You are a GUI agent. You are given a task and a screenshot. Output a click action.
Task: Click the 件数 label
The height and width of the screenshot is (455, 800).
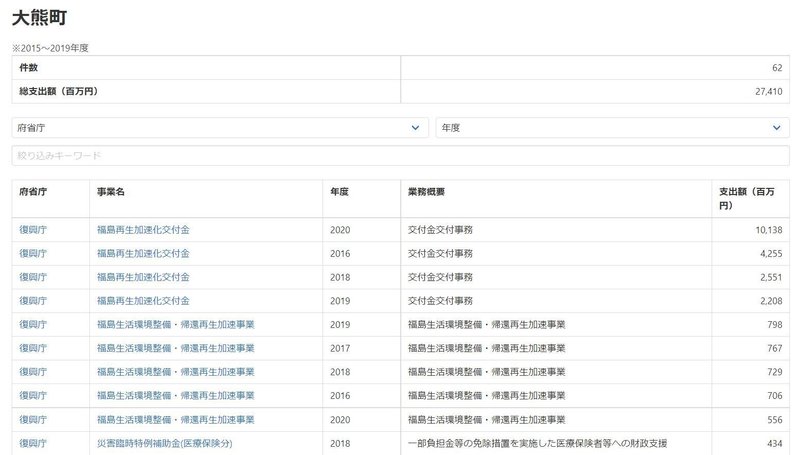pos(29,68)
